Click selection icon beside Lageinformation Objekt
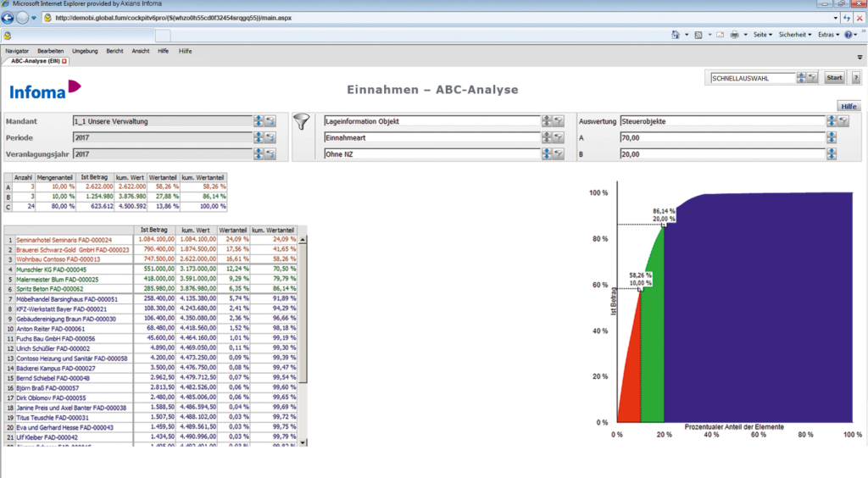The width and height of the screenshot is (868, 478). coord(559,121)
